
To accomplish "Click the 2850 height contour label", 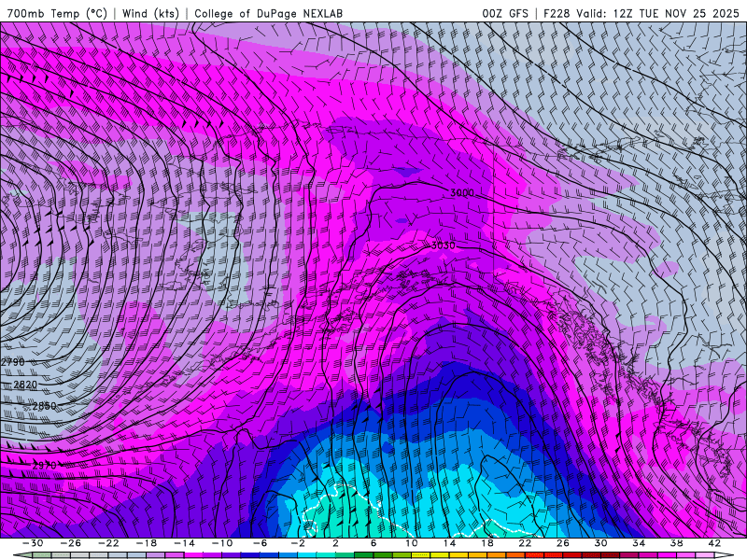I will 44,406.
